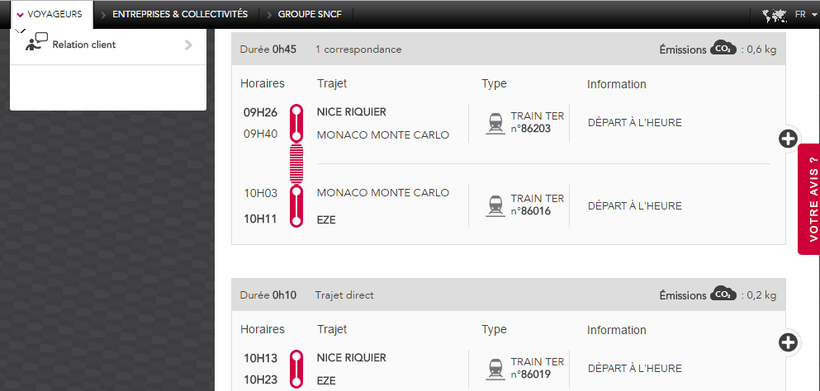Open ENTREPRISES & COLLECTIVITÉS menu
Screen dimensions: 820x391
(x=180, y=14)
